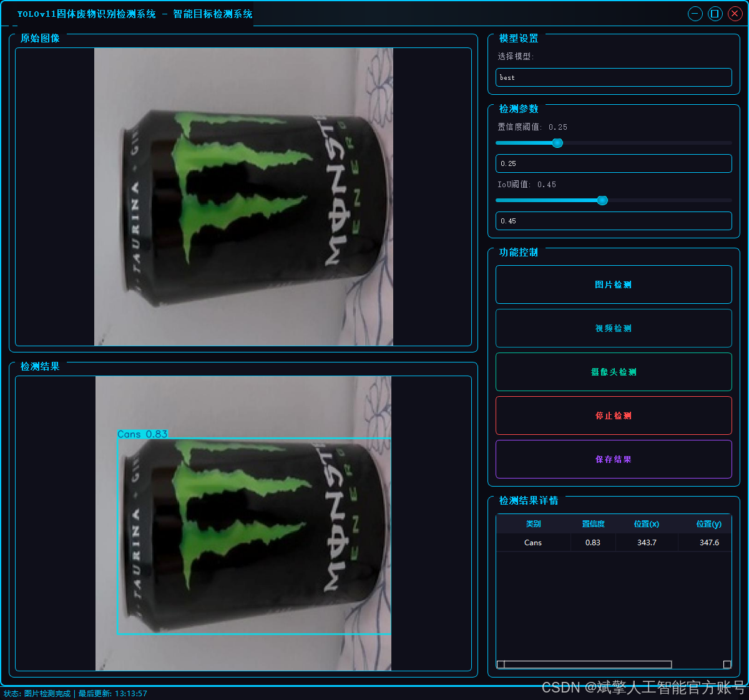The image size is (749, 700).
Task: Select the 347.6 position cell
Action: coord(705,543)
